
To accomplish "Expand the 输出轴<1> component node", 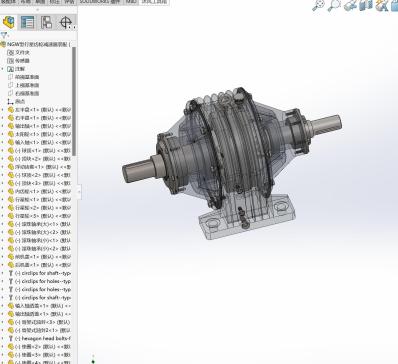I will tap(3, 126).
